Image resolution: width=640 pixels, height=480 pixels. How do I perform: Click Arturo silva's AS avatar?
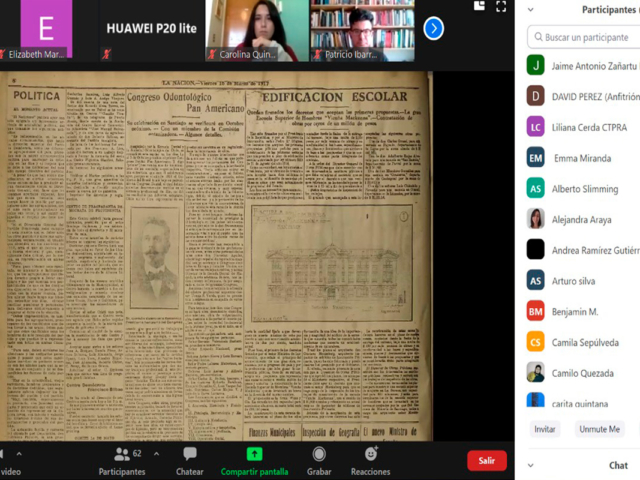[536, 280]
